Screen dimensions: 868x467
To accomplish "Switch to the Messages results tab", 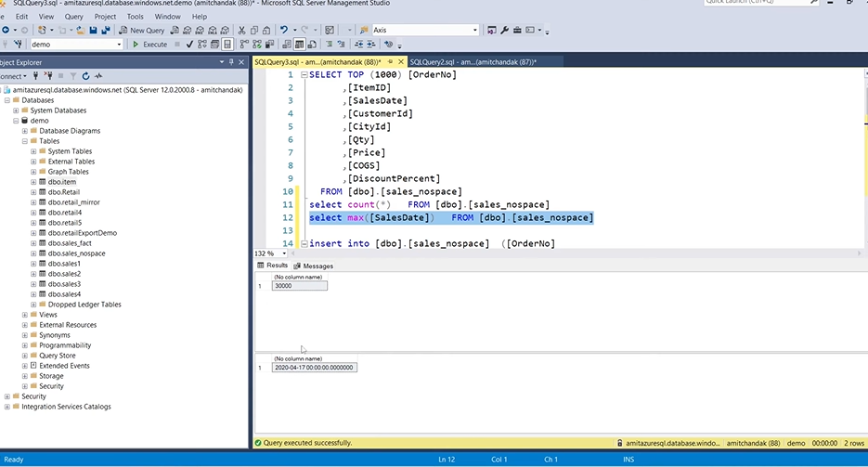I will pos(314,266).
